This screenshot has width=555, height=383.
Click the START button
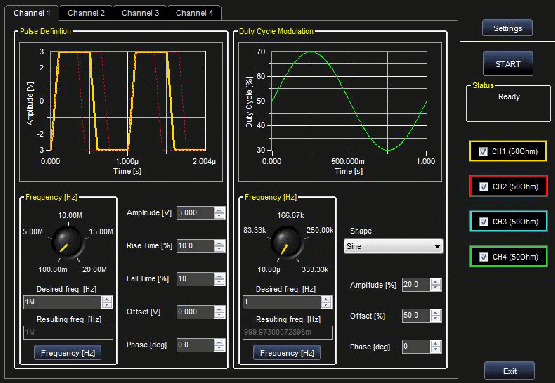[x=508, y=64]
